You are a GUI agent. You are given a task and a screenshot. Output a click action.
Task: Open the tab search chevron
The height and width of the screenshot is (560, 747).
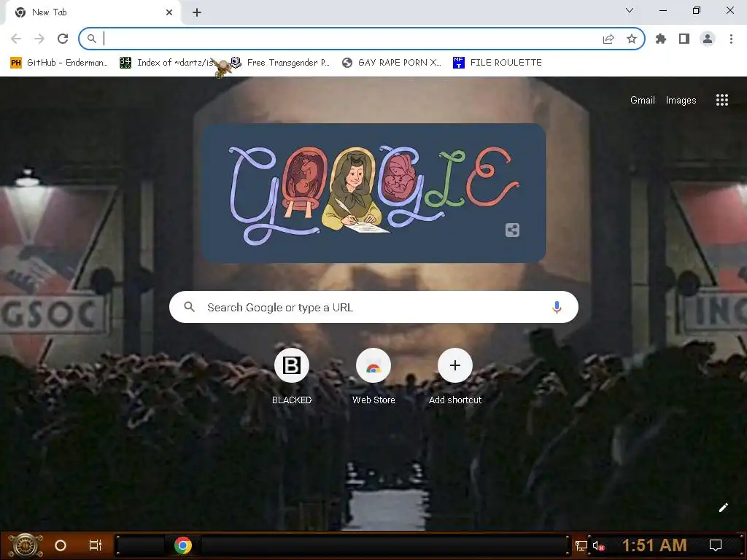[x=630, y=10]
